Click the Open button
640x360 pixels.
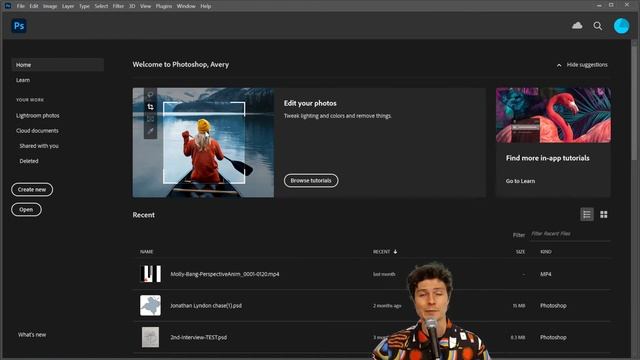(x=26, y=209)
